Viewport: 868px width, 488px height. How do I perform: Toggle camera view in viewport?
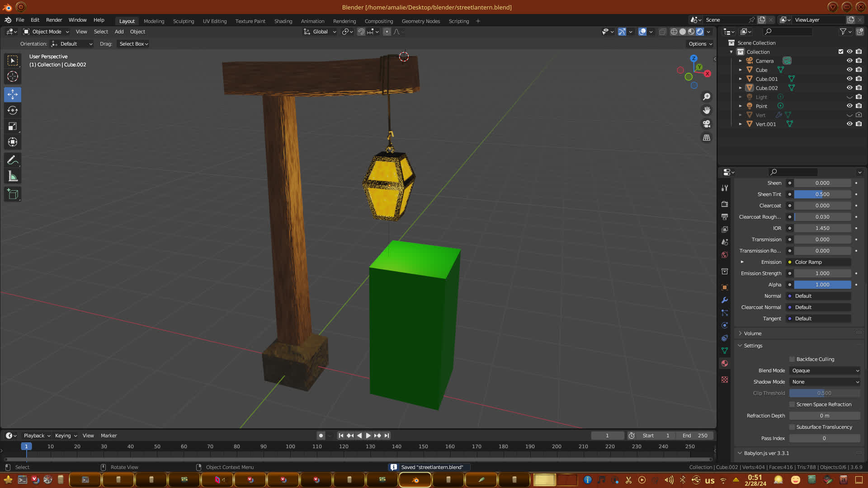tap(707, 124)
